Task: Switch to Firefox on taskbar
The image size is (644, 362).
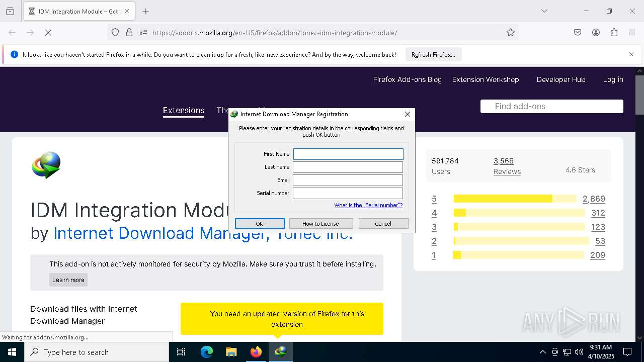Action: [256, 352]
